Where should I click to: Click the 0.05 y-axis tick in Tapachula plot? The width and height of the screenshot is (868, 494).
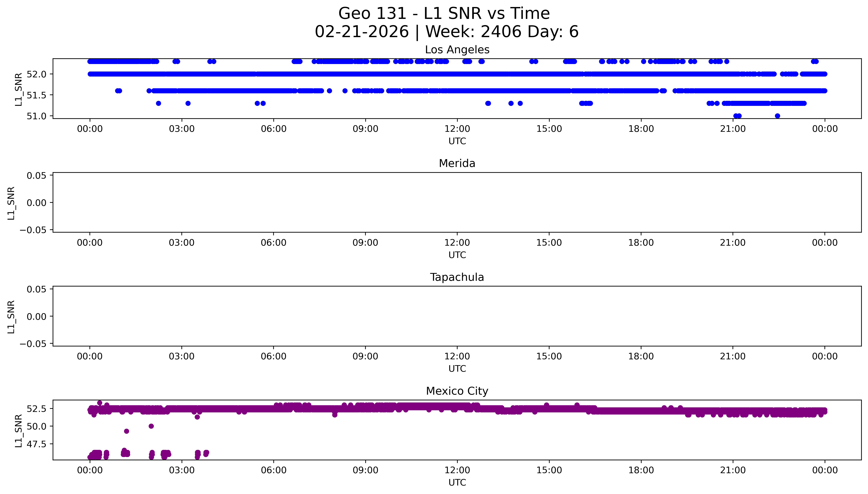tap(36, 289)
